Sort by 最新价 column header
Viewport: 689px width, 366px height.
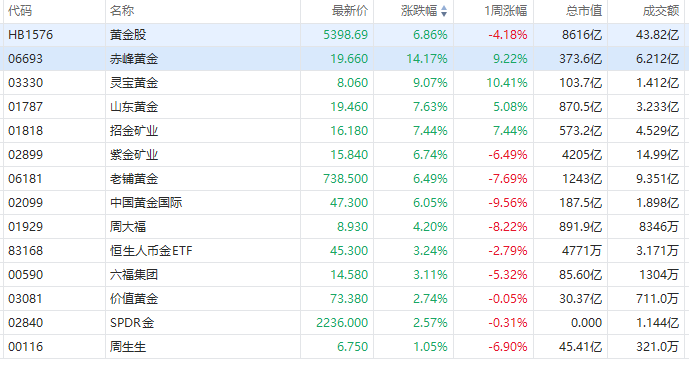tap(350, 11)
